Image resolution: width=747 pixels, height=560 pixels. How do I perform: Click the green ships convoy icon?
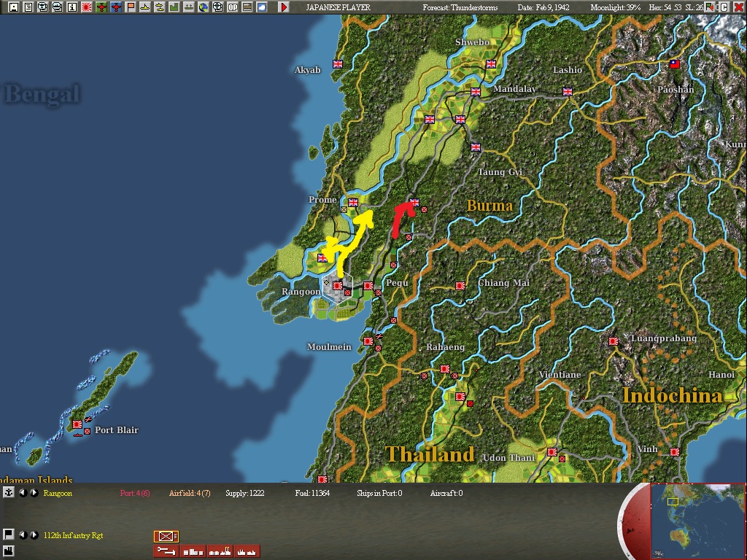(189, 7)
